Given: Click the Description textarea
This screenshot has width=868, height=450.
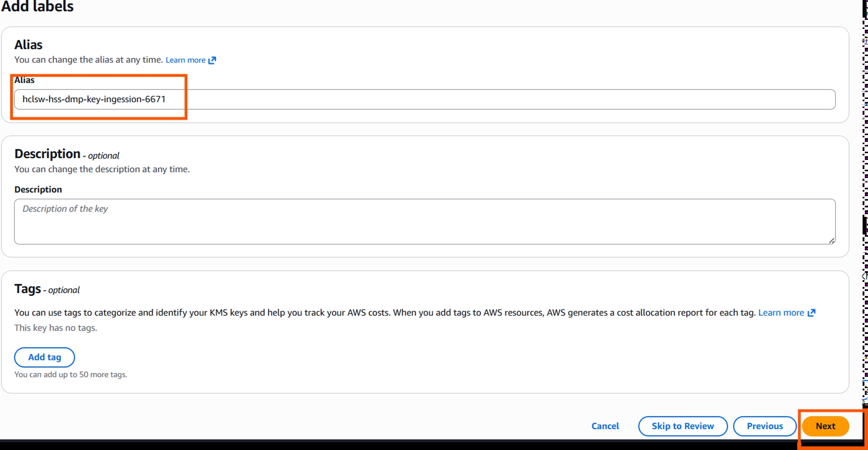Looking at the screenshot, I should click(x=425, y=222).
